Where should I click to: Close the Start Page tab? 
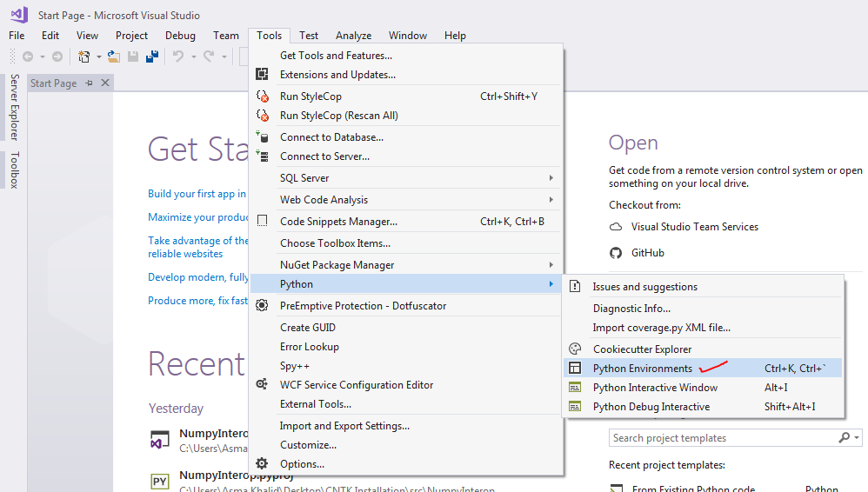(x=105, y=83)
